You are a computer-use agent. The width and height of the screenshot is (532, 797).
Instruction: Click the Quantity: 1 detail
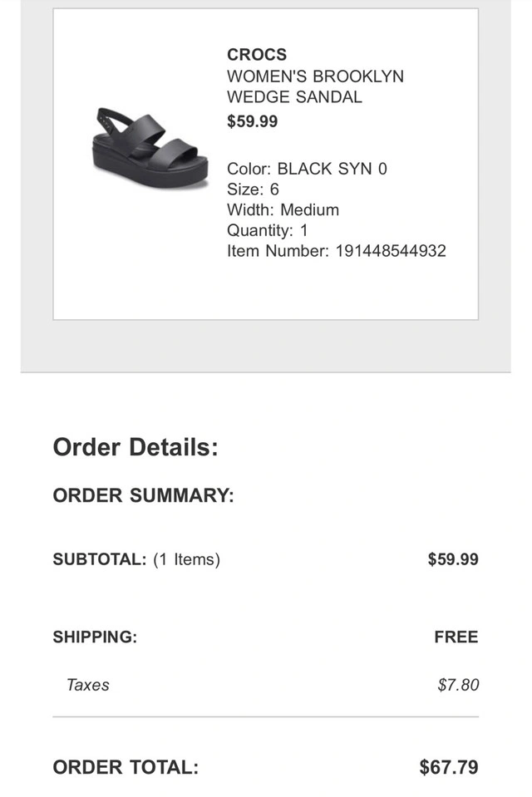(x=268, y=230)
